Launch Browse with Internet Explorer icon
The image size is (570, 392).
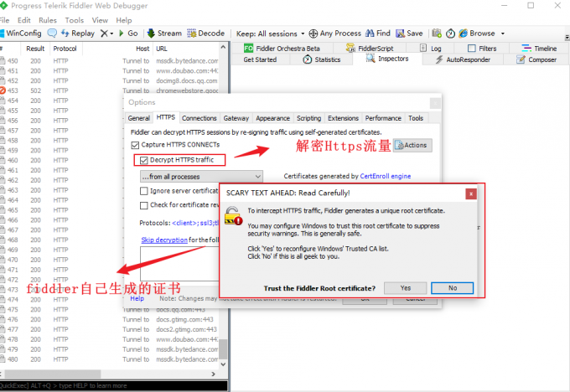click(477, 34)
